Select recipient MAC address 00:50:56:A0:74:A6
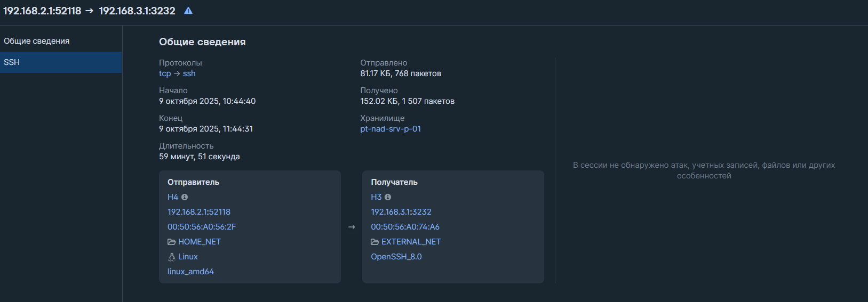Screen dimensions: 868x302 point(405,227)
